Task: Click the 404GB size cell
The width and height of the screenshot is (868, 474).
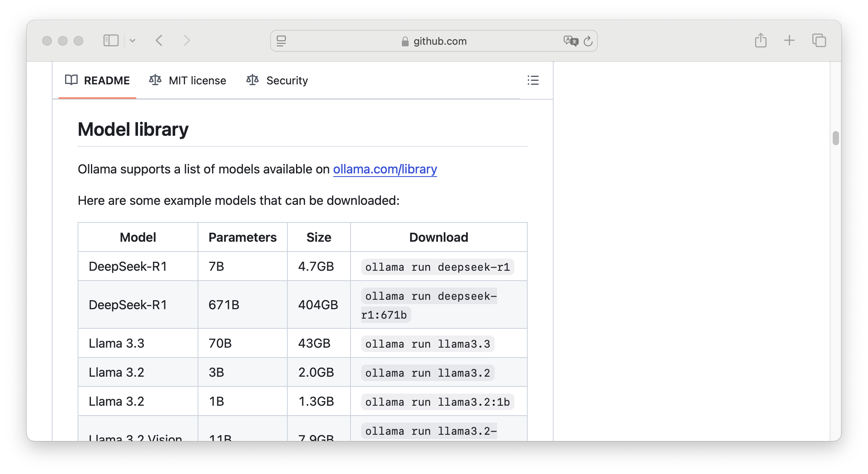Action: click(x=319, y=304)
